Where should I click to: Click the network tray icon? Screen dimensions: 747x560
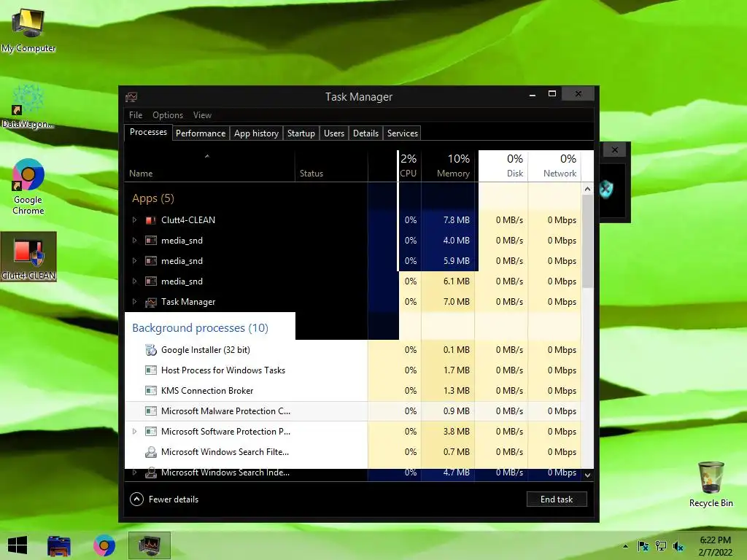click(661, 546)
